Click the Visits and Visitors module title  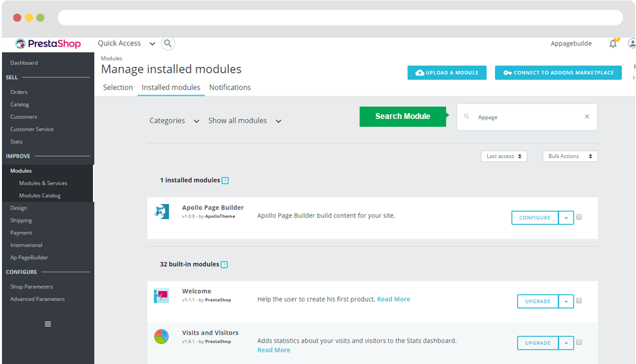point(210,333)
